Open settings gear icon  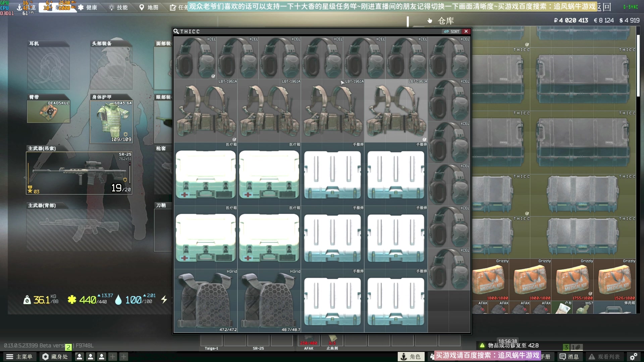click(x=633, y=357)
